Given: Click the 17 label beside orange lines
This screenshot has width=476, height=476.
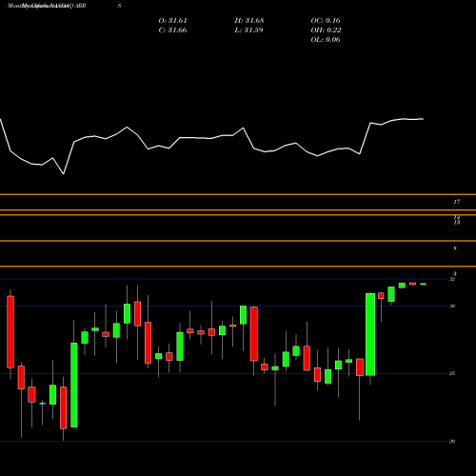Looking at the screenshot, I should pos(457,202).
